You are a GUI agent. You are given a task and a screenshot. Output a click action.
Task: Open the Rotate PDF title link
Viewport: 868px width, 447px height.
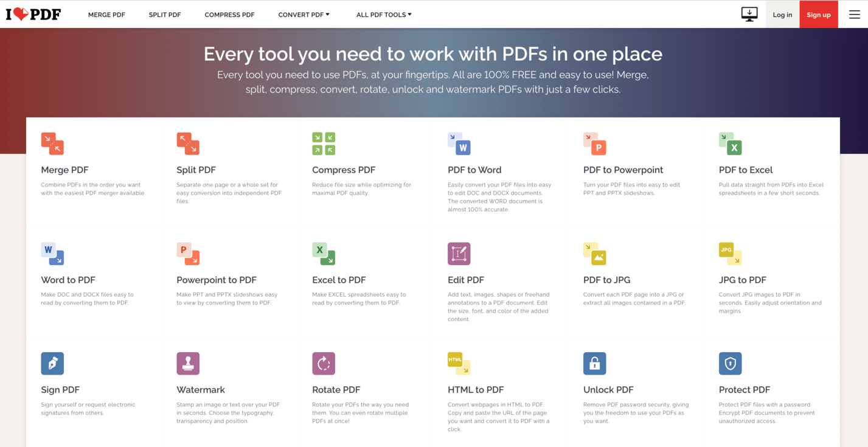click(336, 390)
